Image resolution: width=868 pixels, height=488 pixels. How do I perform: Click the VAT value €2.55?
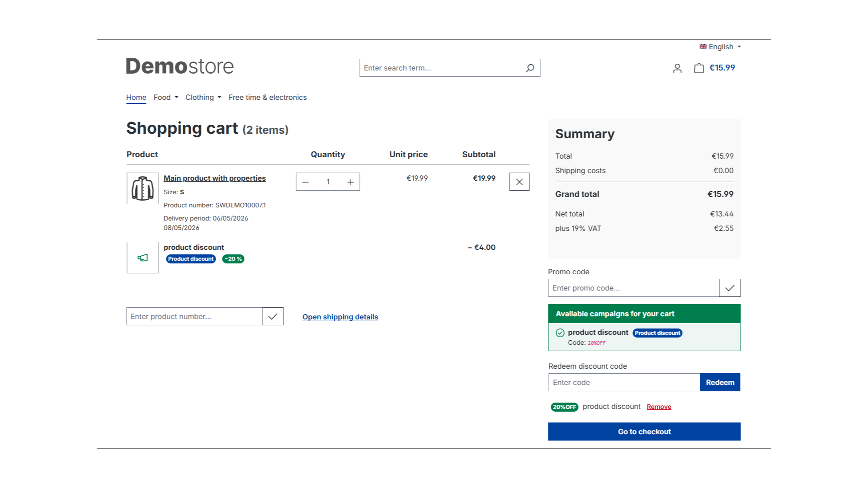[x=724, y=228]
